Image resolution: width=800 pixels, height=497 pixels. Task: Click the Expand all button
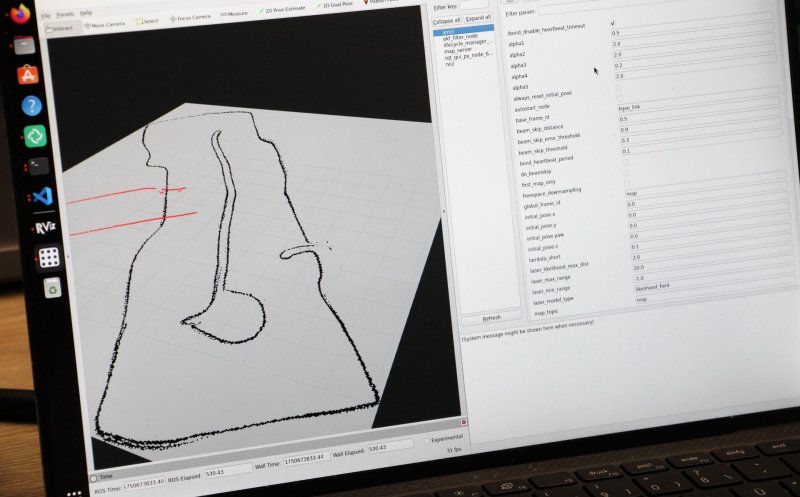(x=478, y=18)
